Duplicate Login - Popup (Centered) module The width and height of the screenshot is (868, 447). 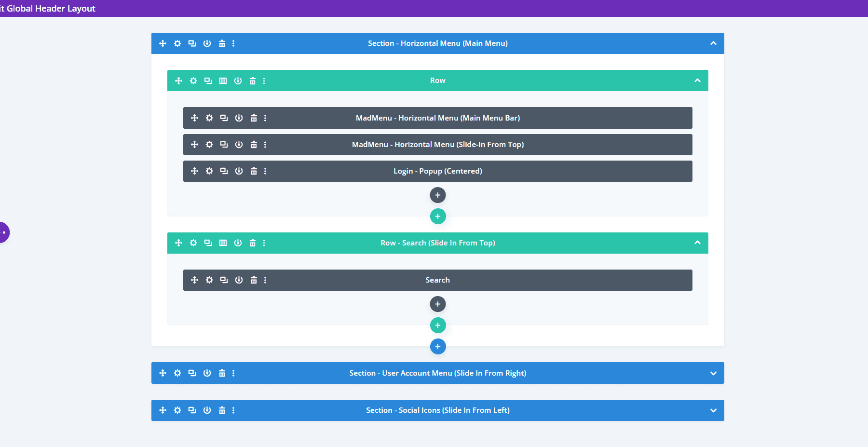pyautogui.click(x=224, y=171)
